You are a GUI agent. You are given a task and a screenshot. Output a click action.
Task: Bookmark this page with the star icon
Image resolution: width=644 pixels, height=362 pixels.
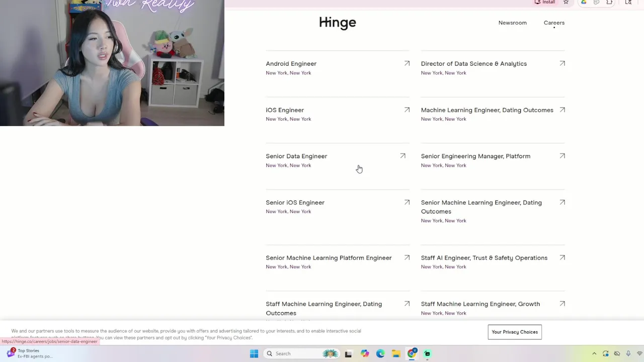coord(566,3)
